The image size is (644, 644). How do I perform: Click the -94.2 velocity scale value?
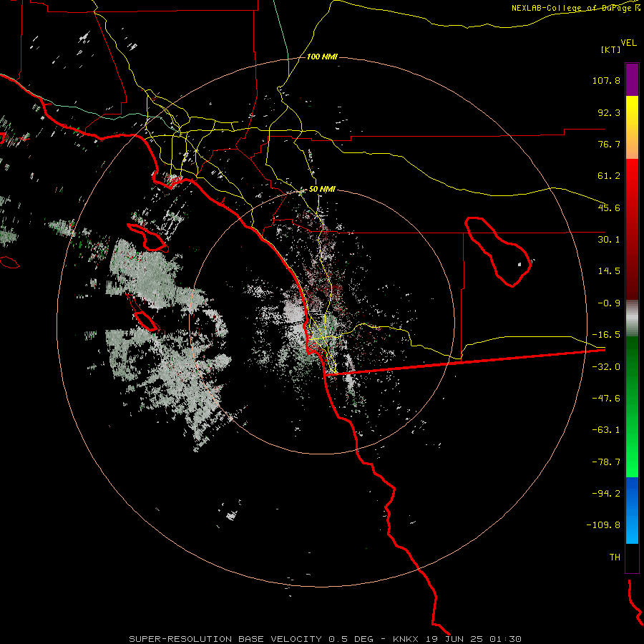pos(606,494)
